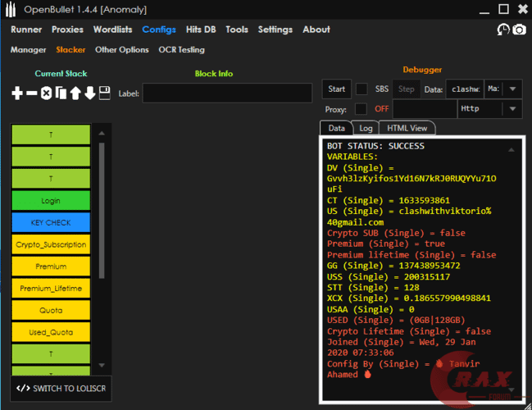Screen dimensions: 532x410
Task: Open the HTML View tab
Action: (407, 128)
